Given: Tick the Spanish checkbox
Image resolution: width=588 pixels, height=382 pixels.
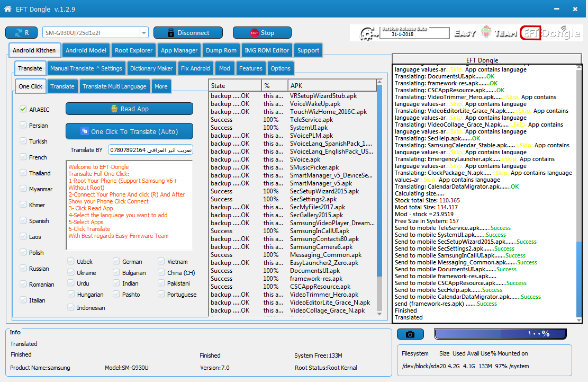Looking at the screenshot, I should pos(23,220).
